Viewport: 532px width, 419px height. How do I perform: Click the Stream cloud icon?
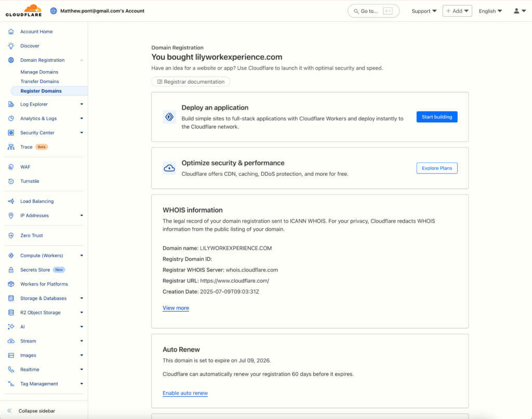click(x=11, y=341)
